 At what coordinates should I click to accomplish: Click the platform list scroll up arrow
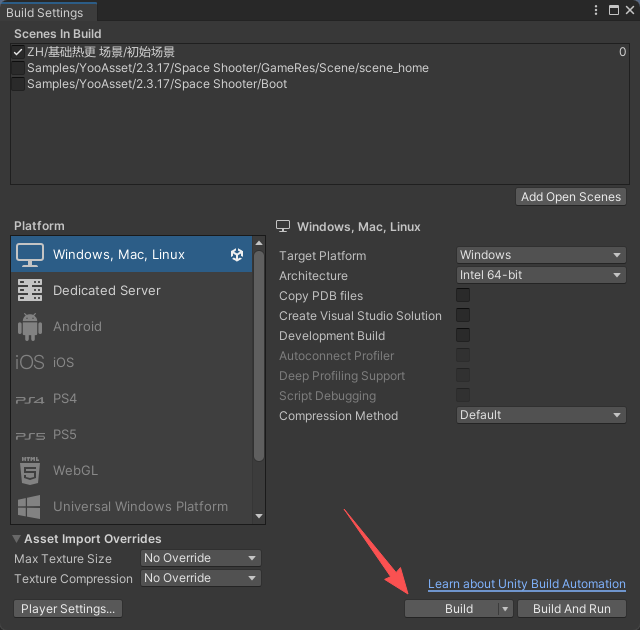pyautogui.click(x=259, y=243)
